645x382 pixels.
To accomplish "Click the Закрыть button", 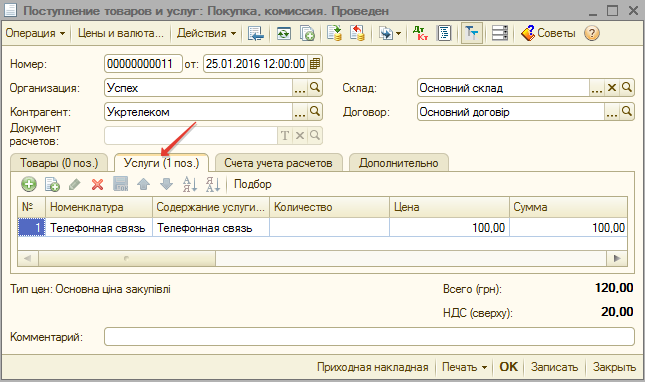I will 614,367.
